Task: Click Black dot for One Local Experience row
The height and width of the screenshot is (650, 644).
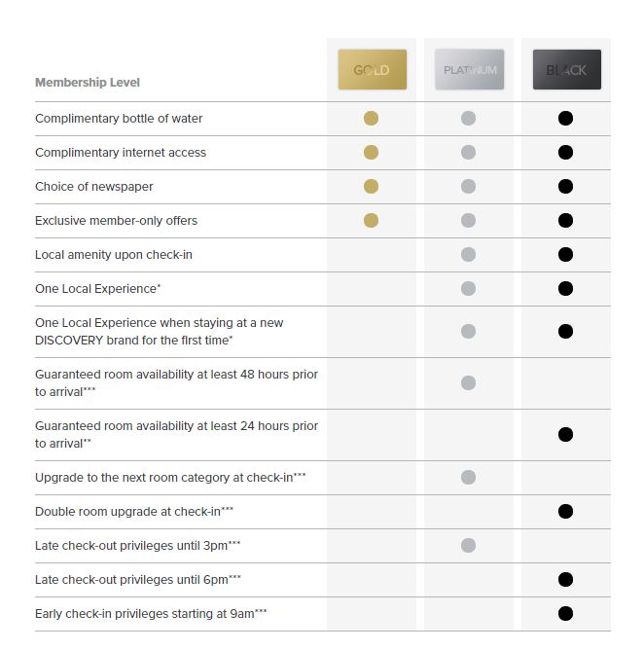Action: click(565, 289)
